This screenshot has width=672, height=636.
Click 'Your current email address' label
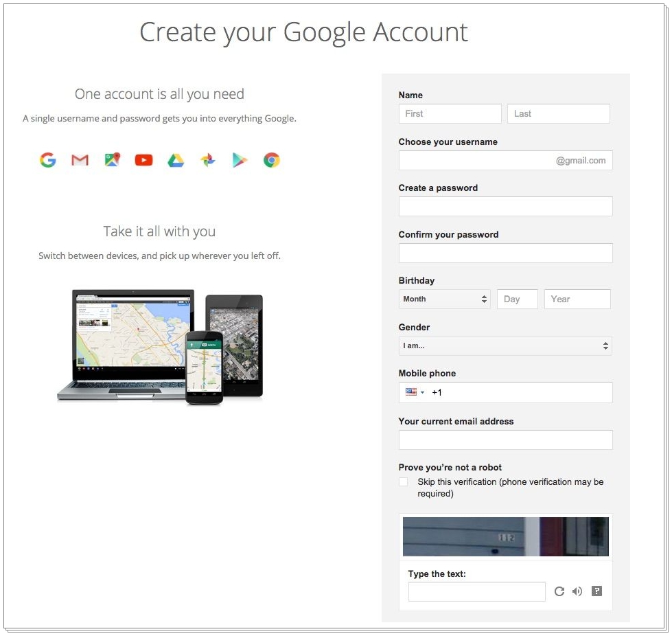(x=456, y=422)
